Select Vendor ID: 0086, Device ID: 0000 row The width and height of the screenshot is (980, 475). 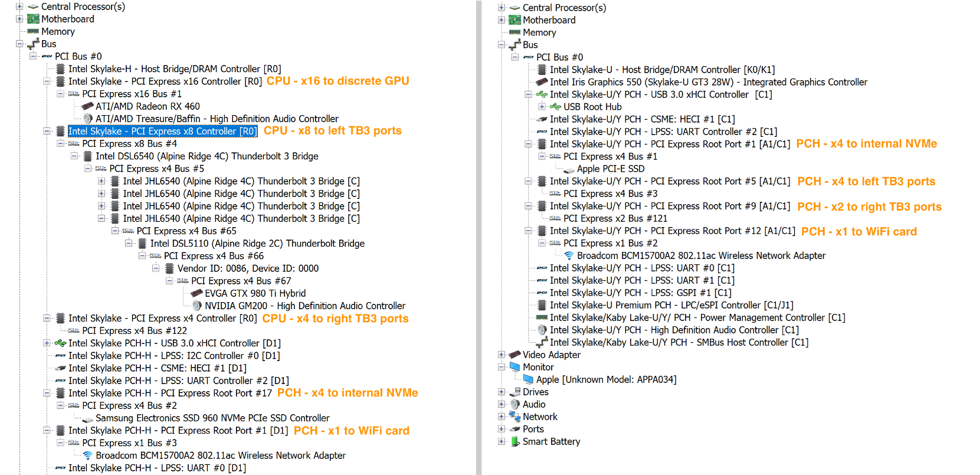coord(248,268)
